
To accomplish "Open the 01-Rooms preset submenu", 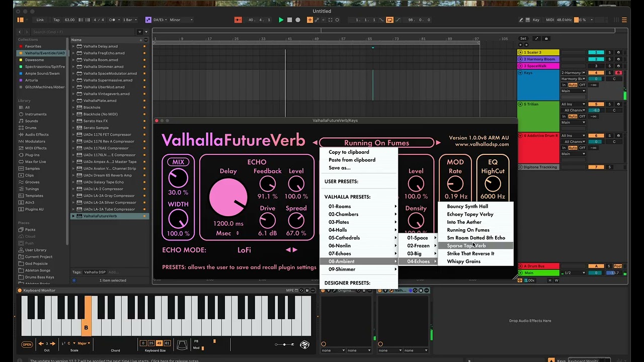I will tap(359, 206).
